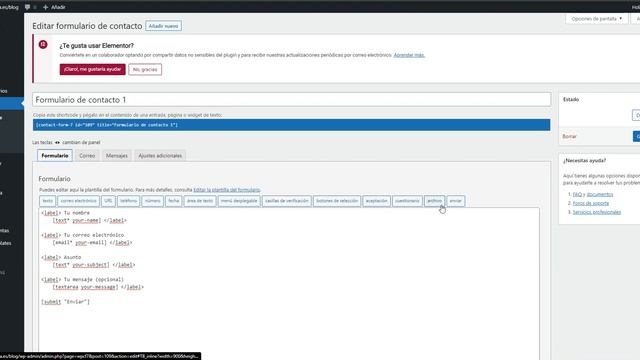Viewport: 640px width, 360px height.
Task: Click the 'Tu mensaje (opcional)' label line
Action: point(82,280)
